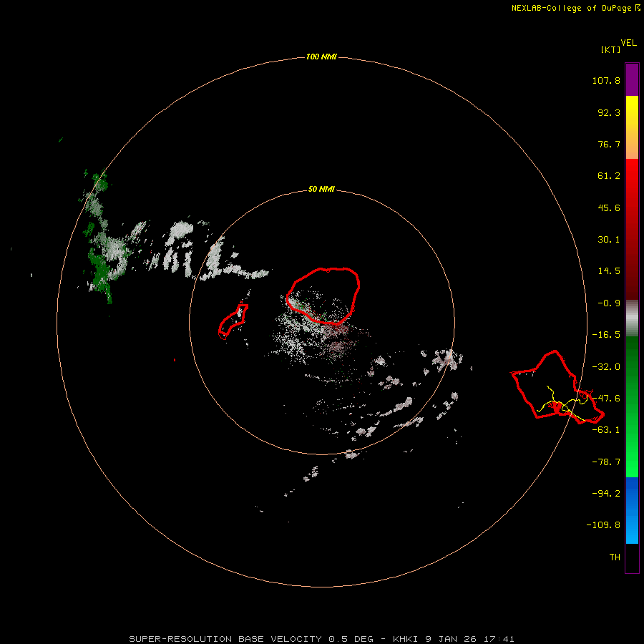Click the 30.1 legend value

tap(609, 240)
